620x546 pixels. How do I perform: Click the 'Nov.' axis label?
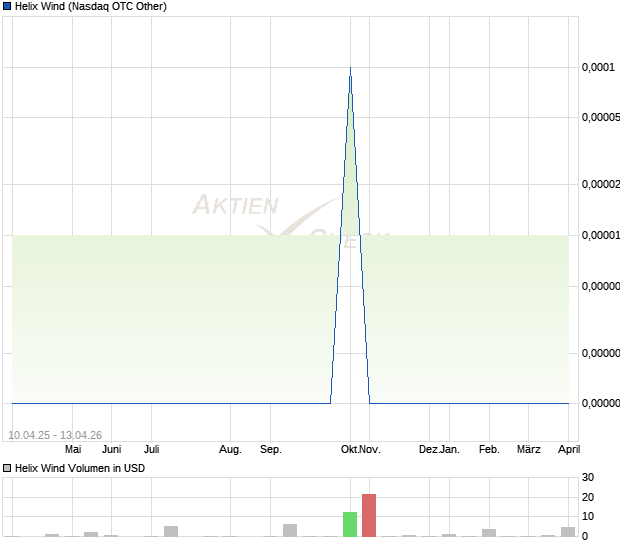[x=370, y=449]
